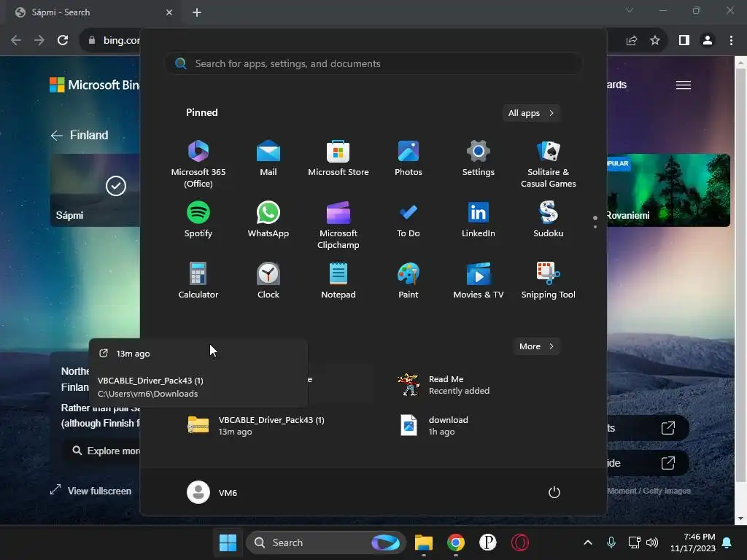Open Settings from pinned apps
Viewport: 747px width, 560px height.
click(479, 158)
